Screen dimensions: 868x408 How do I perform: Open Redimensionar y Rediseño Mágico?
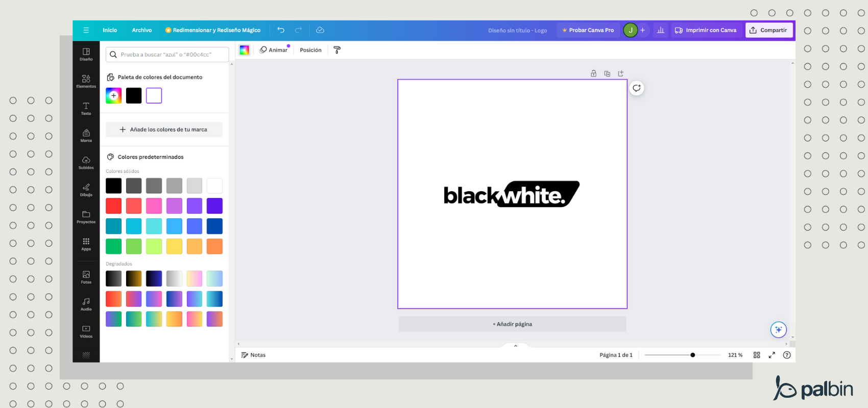(213, 30)
